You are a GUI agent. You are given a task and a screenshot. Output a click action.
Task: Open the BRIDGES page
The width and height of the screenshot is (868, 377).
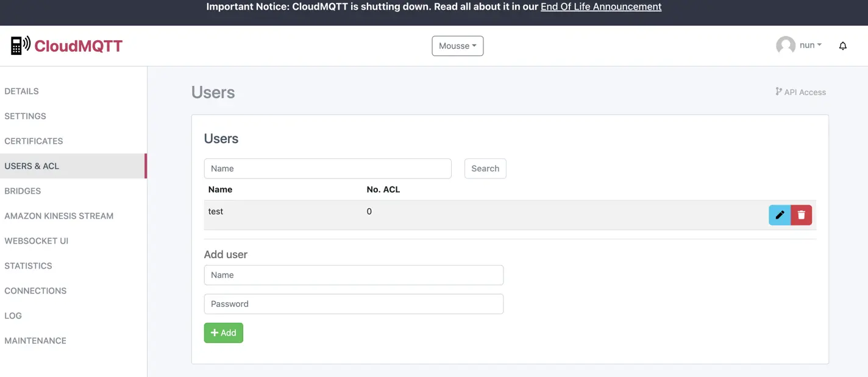click(23, 191)
